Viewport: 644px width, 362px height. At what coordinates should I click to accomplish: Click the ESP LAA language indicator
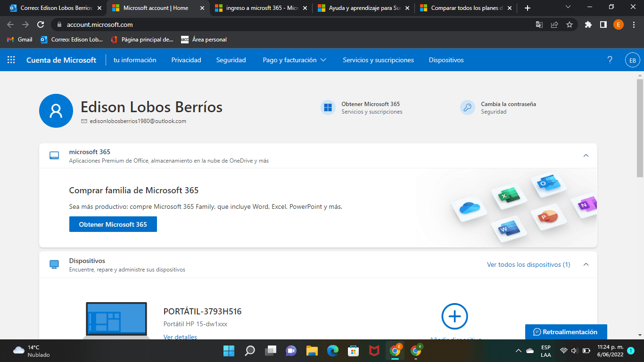[546, 351]
